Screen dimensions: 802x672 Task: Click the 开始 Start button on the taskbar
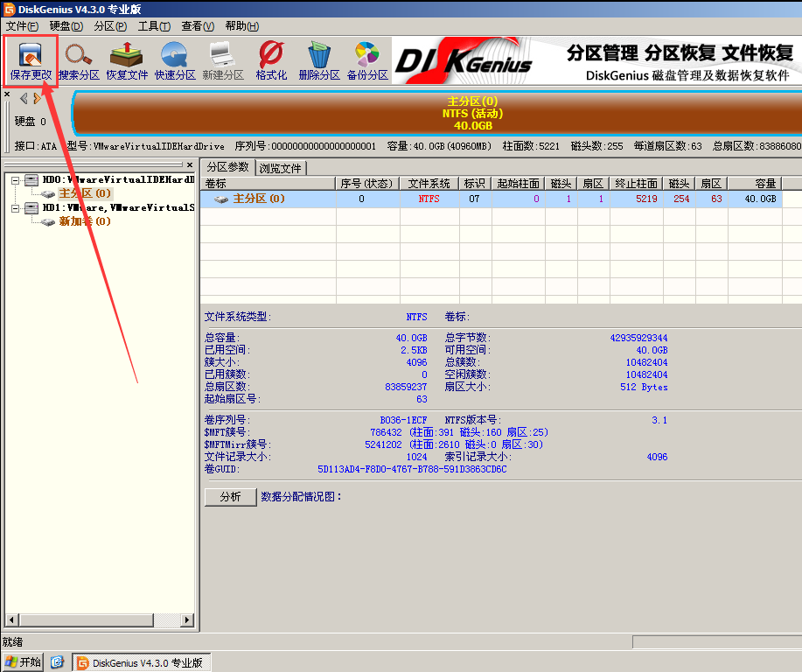[23, 662]
